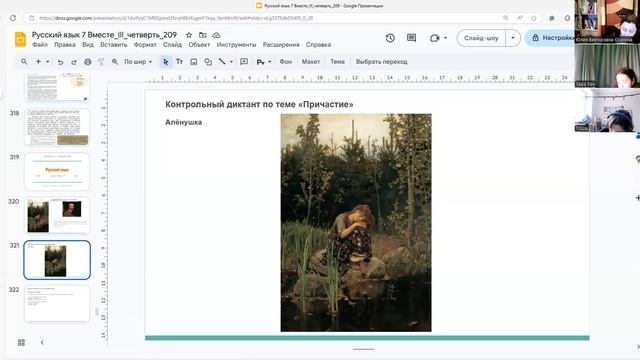640x360 pixels.
Task: Bookmark the page with browser star
Action: pos(533,18)
